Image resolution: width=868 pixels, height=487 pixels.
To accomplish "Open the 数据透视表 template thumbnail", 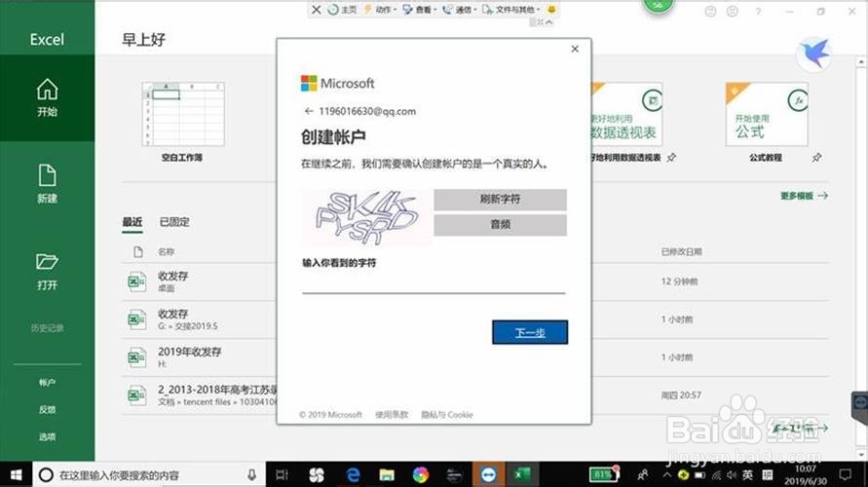I will pos(626,115).
